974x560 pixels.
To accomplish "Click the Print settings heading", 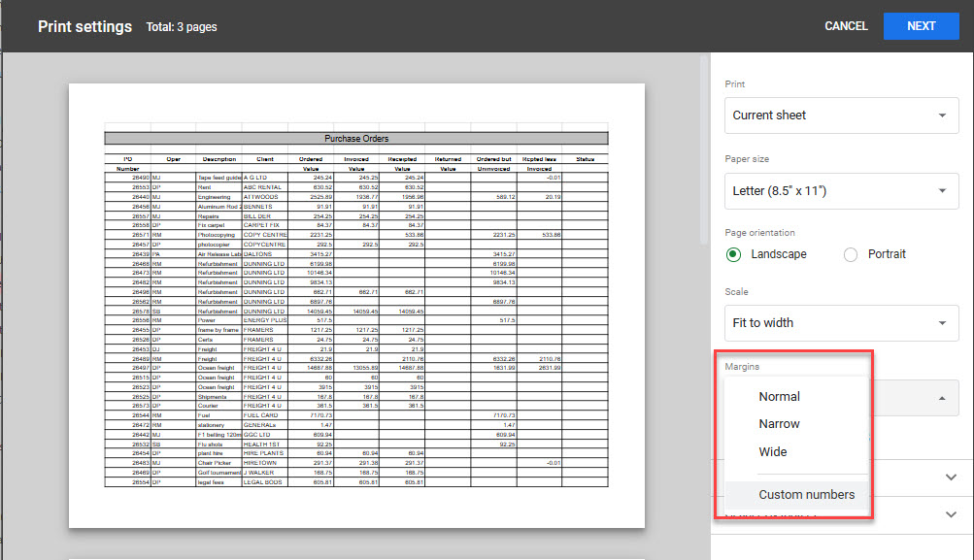I will pyautogui.click(x=84, y=26).
